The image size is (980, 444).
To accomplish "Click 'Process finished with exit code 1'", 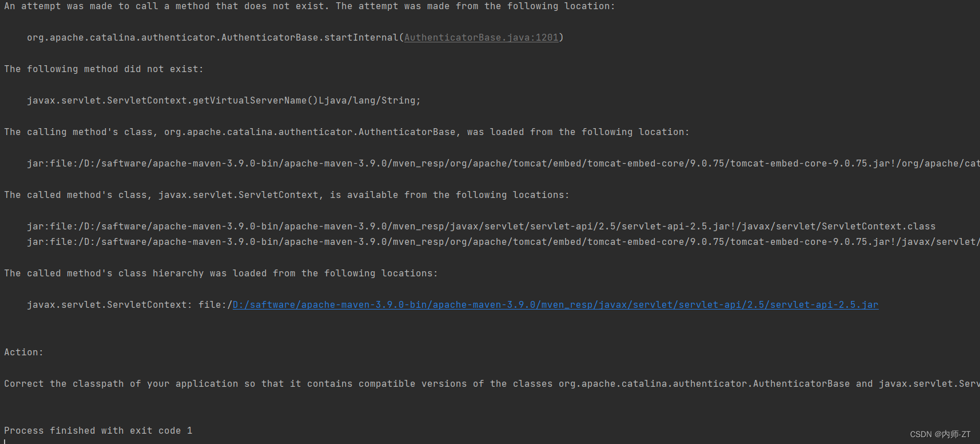I will (x=98, y=431).
